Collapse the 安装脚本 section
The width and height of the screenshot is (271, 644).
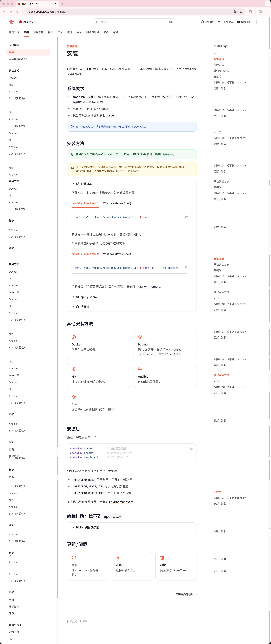pyautogui.click(x=86, y=184)
